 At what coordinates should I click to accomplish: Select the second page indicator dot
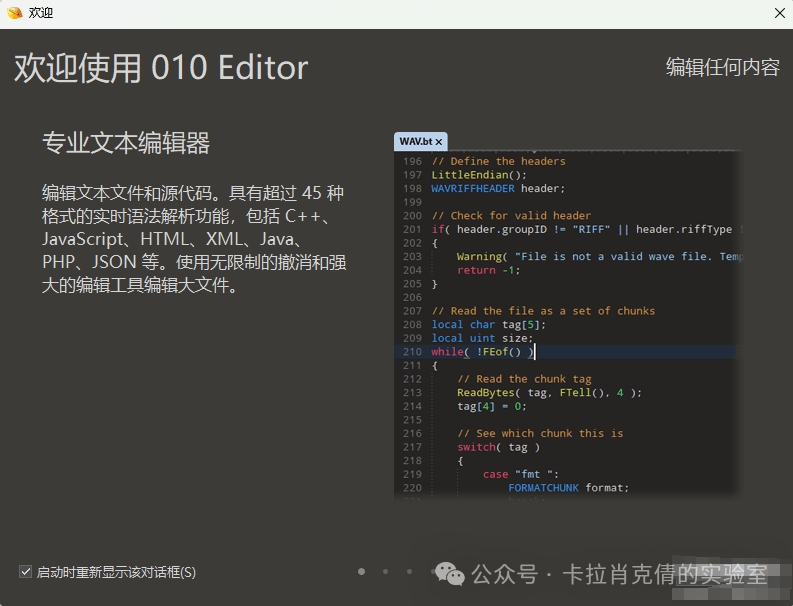pos(385,572)
